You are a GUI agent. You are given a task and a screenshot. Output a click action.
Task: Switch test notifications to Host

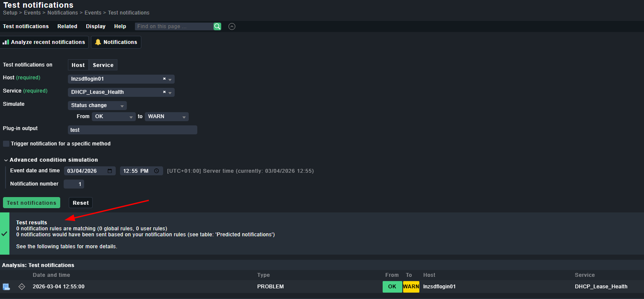[78, 65]
